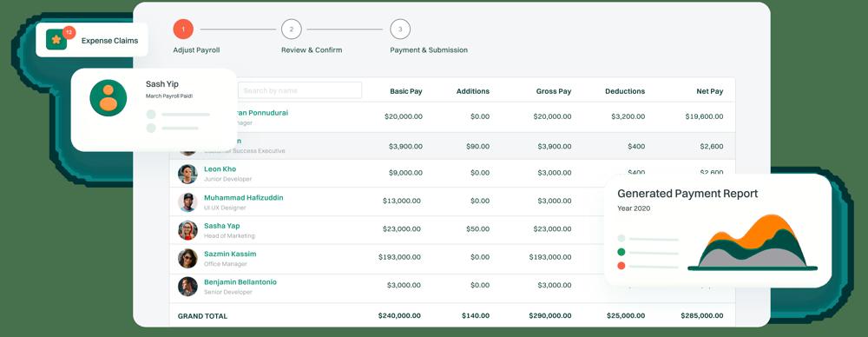The image size is (868, 337).
Task: Click the red legend dot in payment report
Action: 621,266
